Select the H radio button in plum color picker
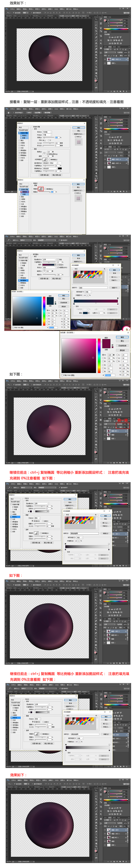This screenshot has height=868, width=135. [103, 355]
